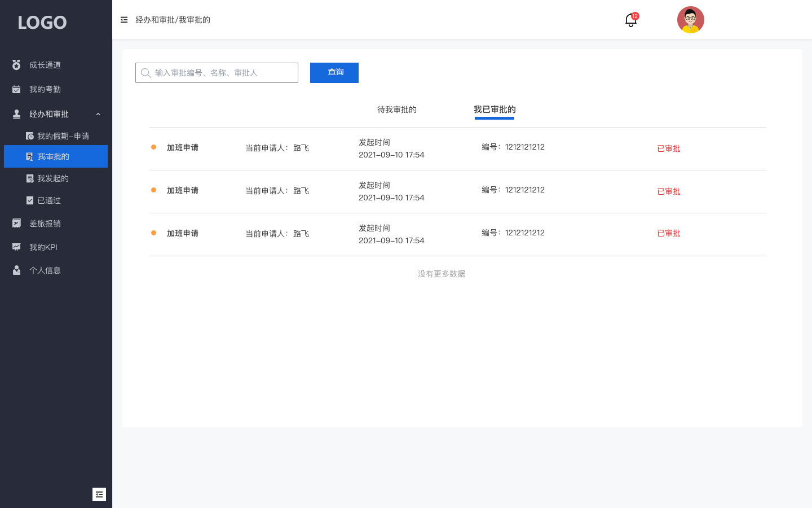Click the collapse icon at sidebar bottom

[99, 494]
